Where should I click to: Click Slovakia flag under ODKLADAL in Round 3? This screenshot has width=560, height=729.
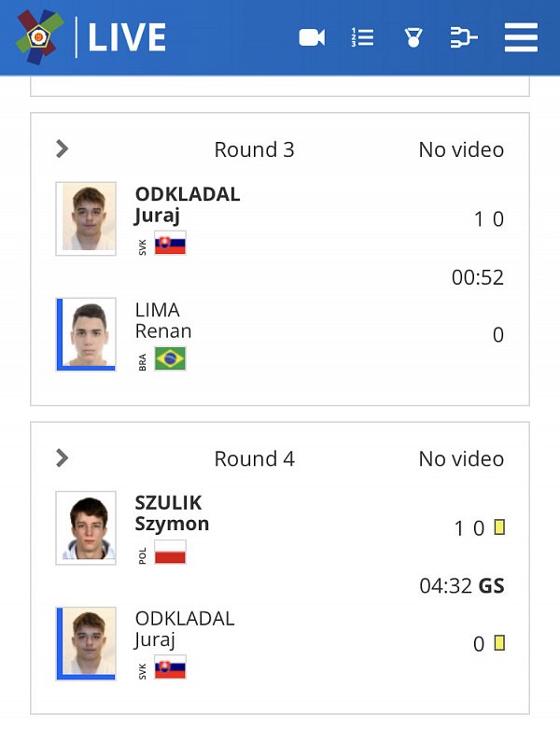pyautogui.click(x=171, y=243)
